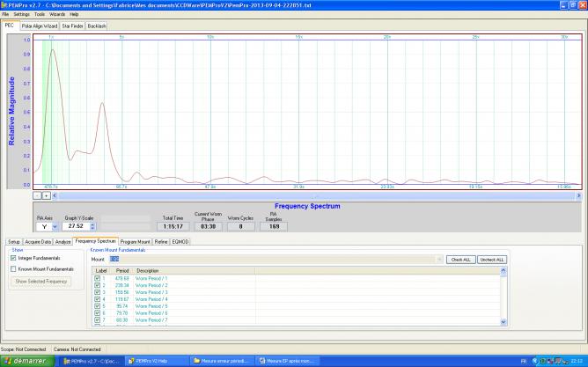Open the Analyze tab
Viewport: 588px width, 367px height.
click(x=62, y=242)
